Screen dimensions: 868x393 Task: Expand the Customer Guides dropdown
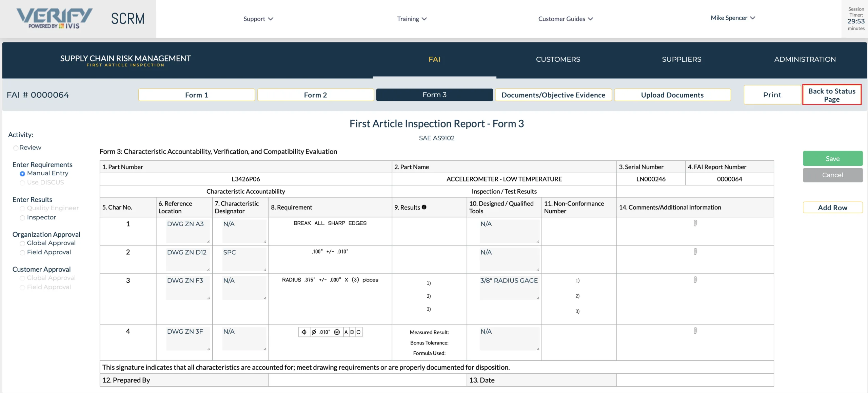pos(565,19)
